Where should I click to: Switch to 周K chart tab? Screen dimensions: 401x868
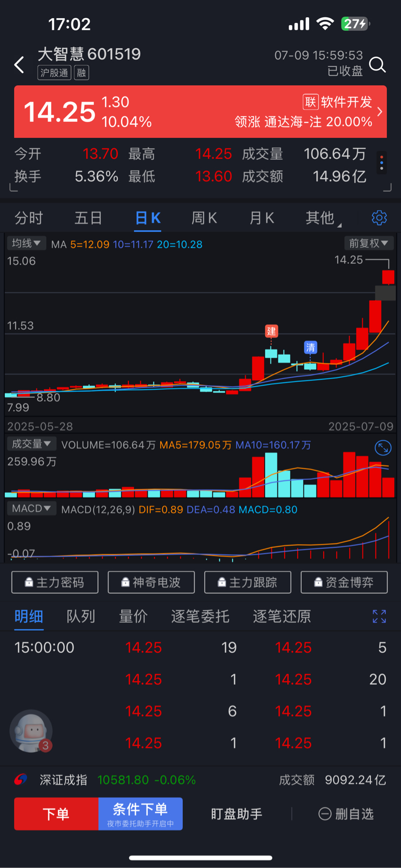click(204, 218)
